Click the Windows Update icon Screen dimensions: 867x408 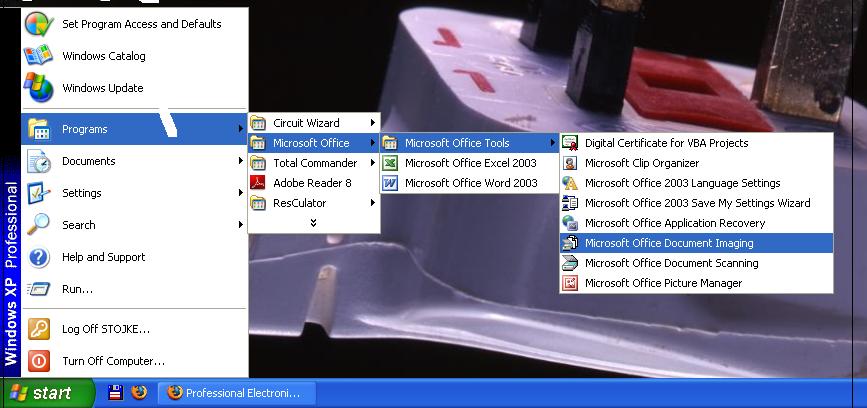(x=38, y=88)
